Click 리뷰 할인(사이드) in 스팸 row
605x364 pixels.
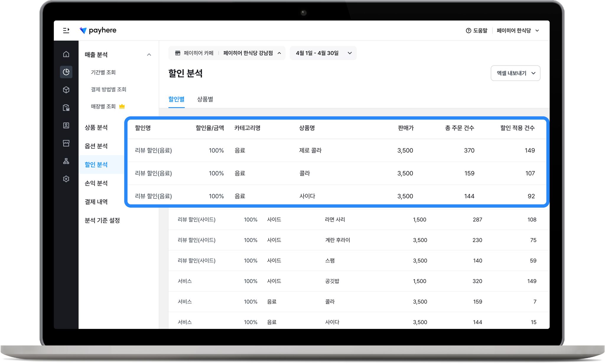[196, 261]
